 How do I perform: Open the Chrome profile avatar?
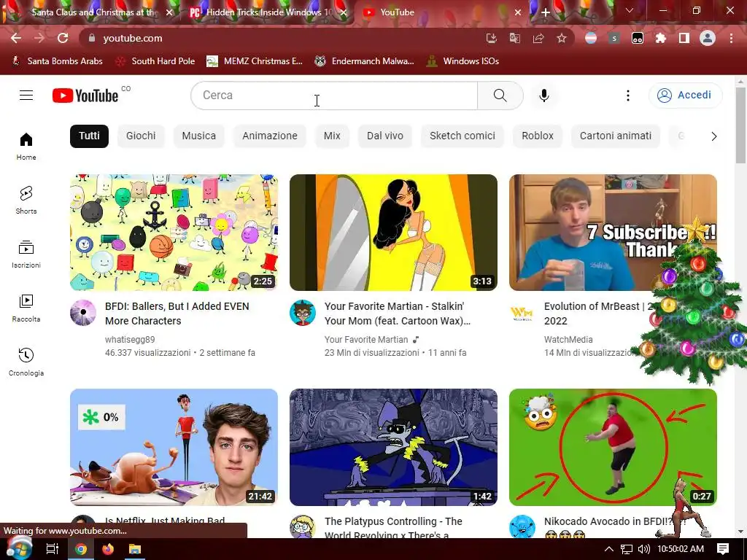[708, 38]
